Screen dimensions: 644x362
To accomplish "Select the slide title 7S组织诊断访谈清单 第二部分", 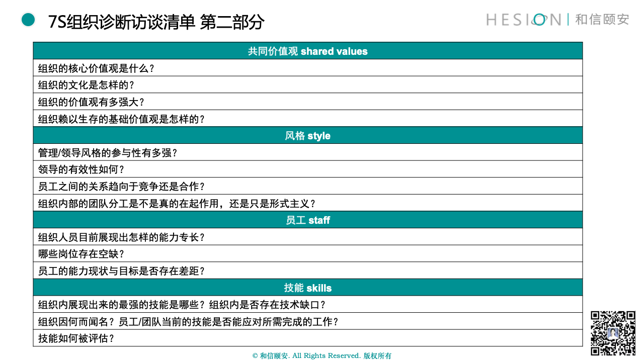I will (x=156, y=22).
